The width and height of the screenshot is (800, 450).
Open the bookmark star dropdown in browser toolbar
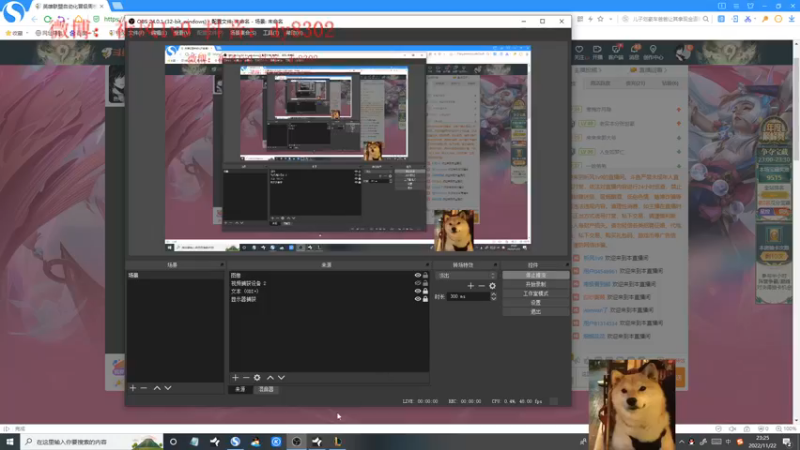tap(610, 19)
